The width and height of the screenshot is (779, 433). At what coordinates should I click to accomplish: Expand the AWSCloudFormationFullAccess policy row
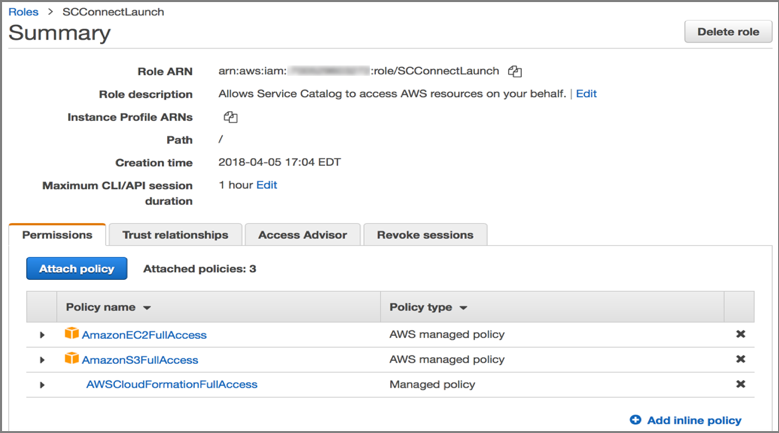click(42, 385)
